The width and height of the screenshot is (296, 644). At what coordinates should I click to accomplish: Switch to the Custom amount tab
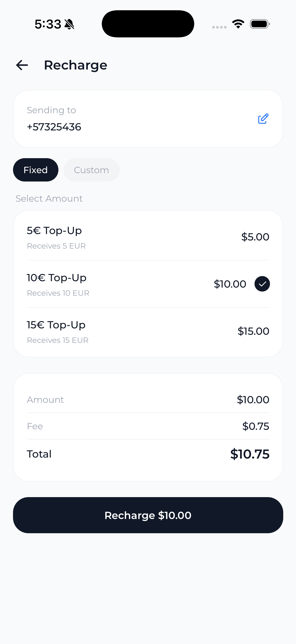coord(91,170)
